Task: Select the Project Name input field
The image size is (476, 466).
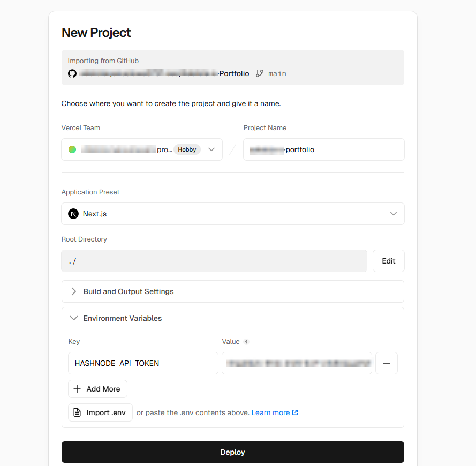Action: [x=323, y=149]
